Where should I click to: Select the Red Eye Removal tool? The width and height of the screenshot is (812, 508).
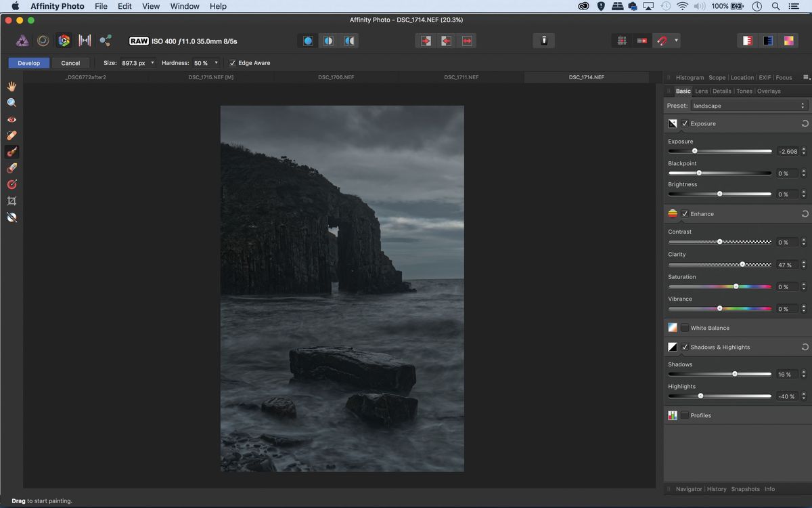11,119
